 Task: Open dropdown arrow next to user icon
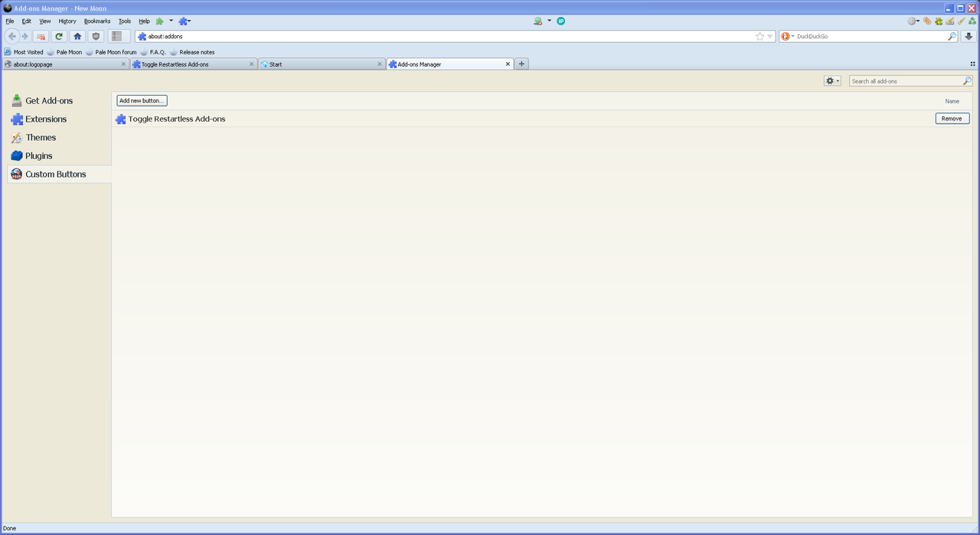(549, 21)
